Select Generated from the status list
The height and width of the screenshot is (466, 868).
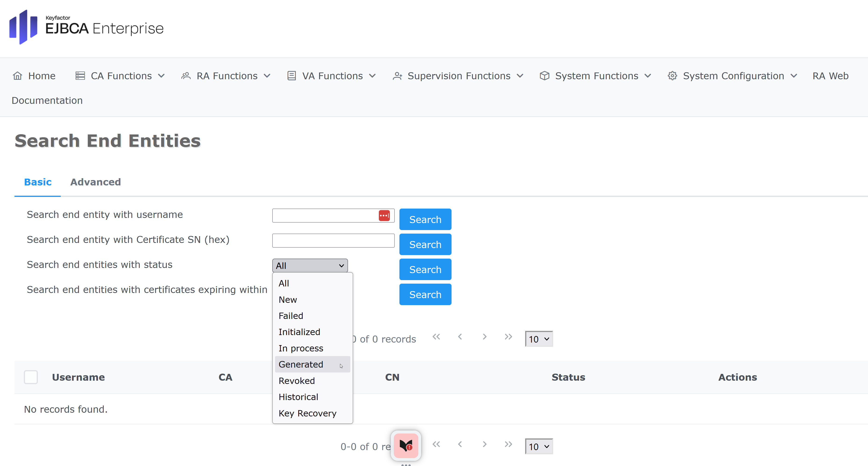pos(301,364)
